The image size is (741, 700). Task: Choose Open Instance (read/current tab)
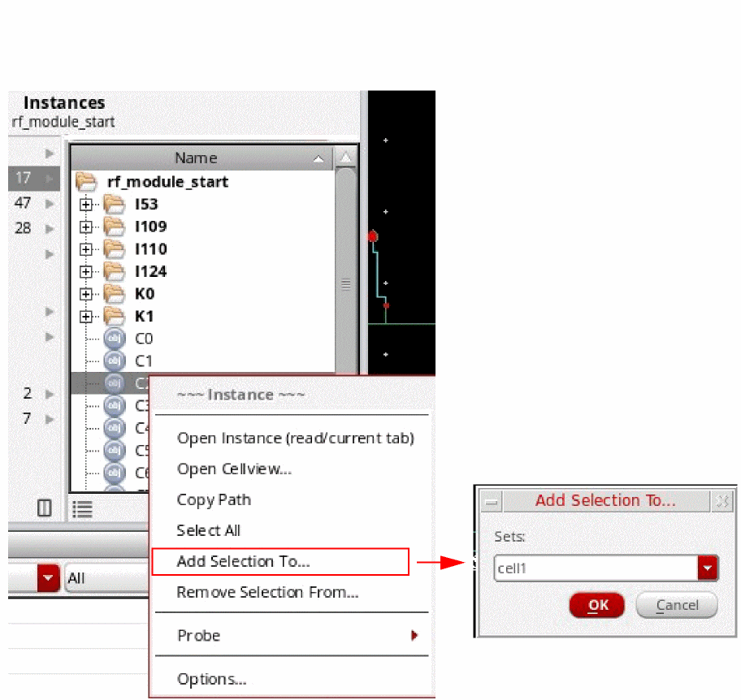tap(296, 439)
